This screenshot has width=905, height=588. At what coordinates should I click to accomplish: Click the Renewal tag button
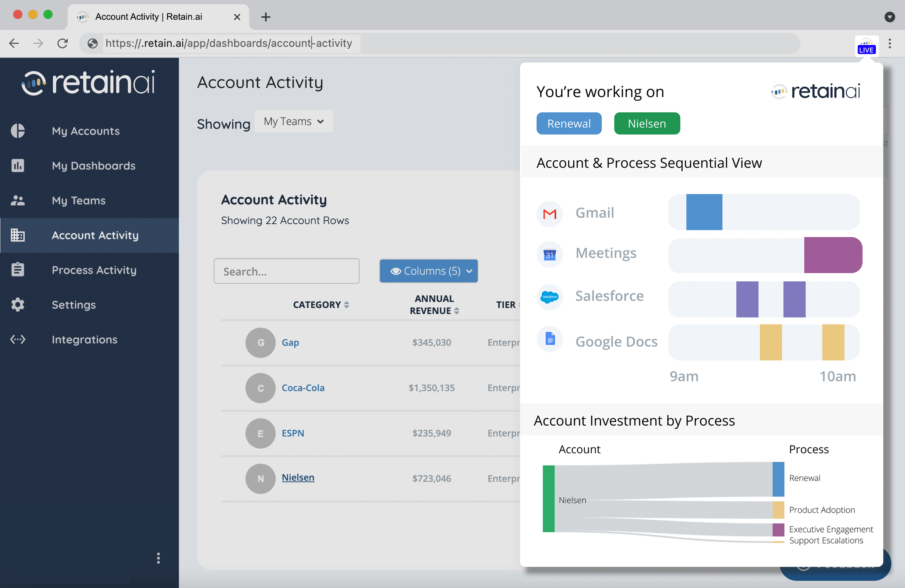point(569,124)
